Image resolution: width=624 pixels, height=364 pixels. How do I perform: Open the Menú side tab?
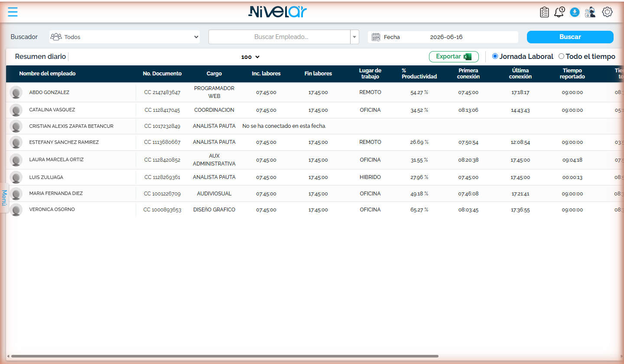coord(4,198)
